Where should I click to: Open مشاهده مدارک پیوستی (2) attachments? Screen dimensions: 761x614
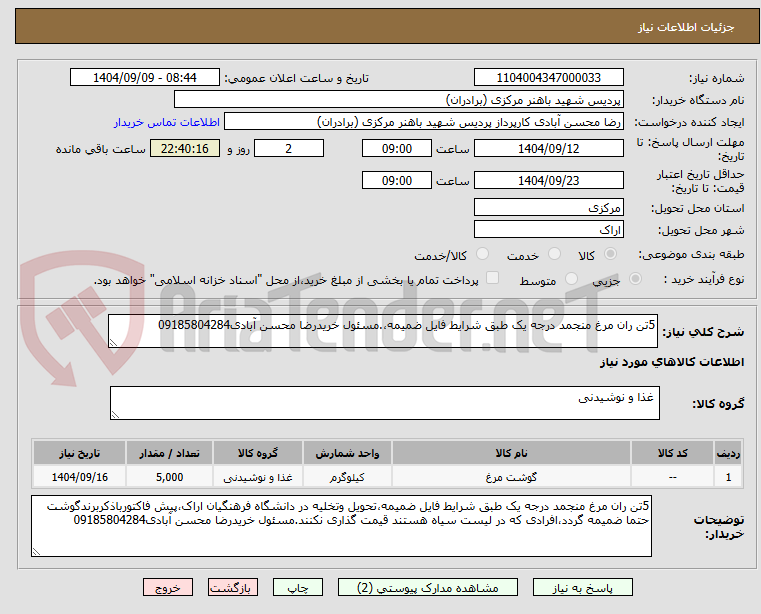pyautogui.click(x=428, y=587)
